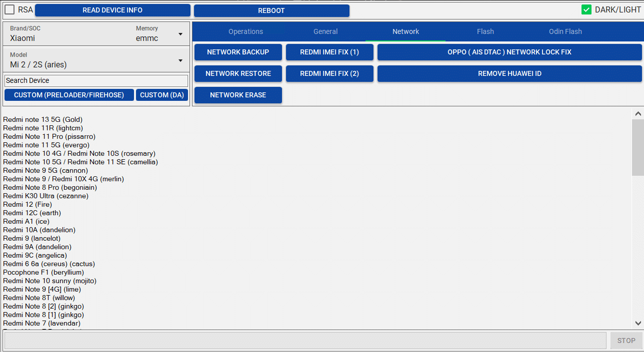The image size is (644, 352).
Task: Start NETWORK RESTORE operation
Action: pos(238,73)
